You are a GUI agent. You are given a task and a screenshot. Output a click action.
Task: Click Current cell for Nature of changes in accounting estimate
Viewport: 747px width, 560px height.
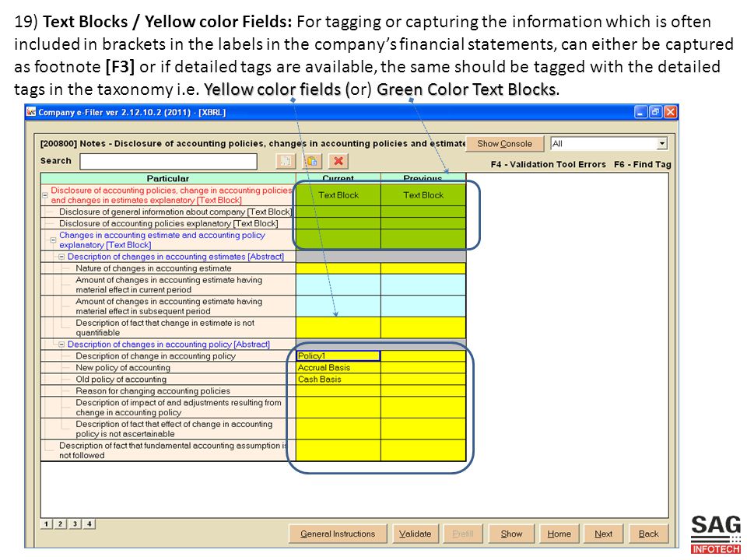tap(338, 268)
